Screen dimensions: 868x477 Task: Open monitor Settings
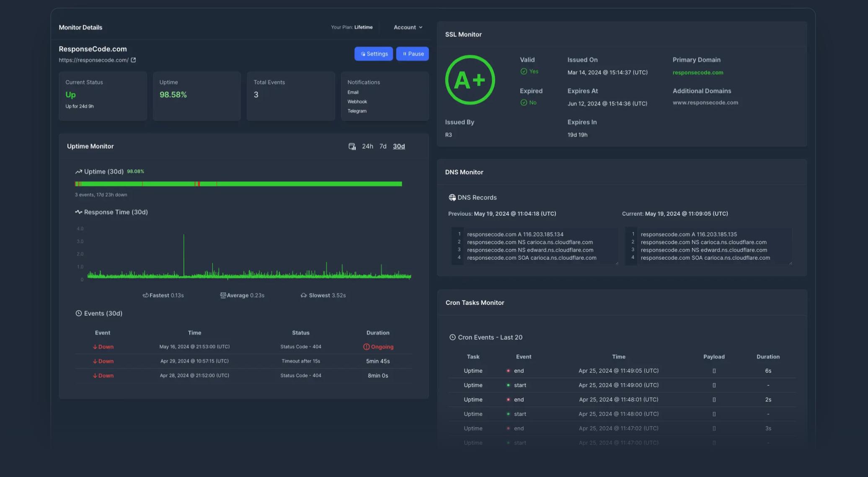(x=373, y=54)
